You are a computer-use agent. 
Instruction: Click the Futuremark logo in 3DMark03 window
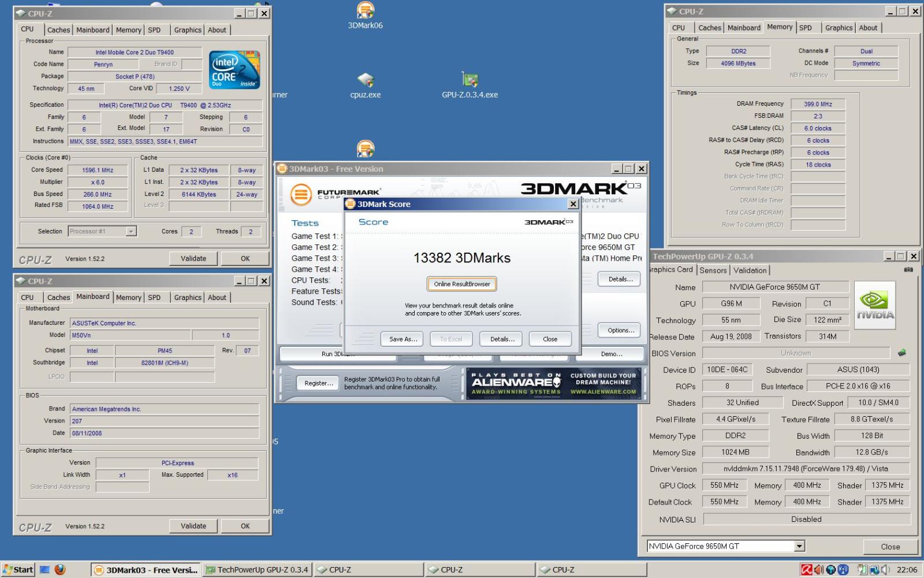tap(335, 194)
